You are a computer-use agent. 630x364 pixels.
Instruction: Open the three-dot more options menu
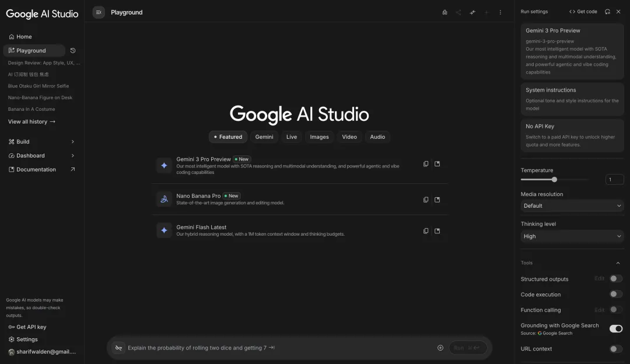point(500,12)
